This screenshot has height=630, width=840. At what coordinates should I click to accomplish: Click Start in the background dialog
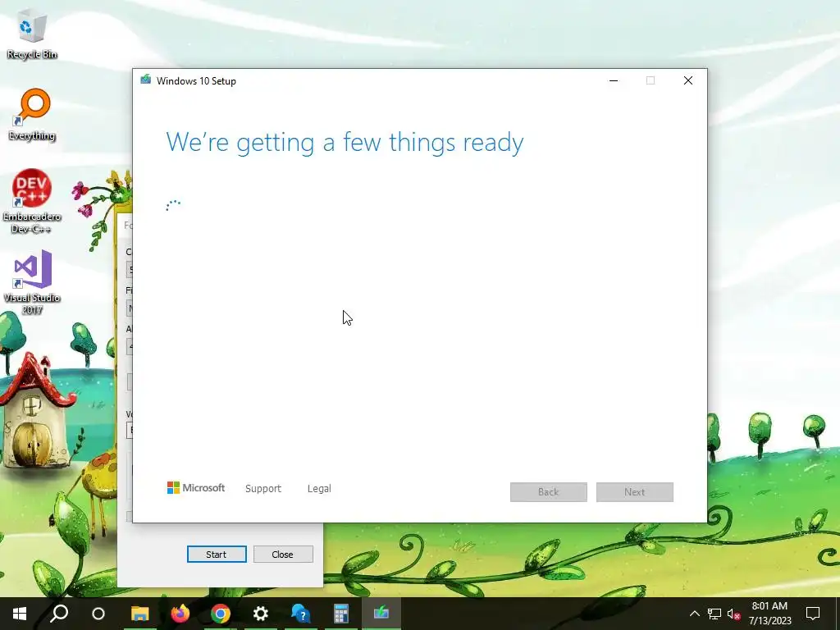(217, 555)
